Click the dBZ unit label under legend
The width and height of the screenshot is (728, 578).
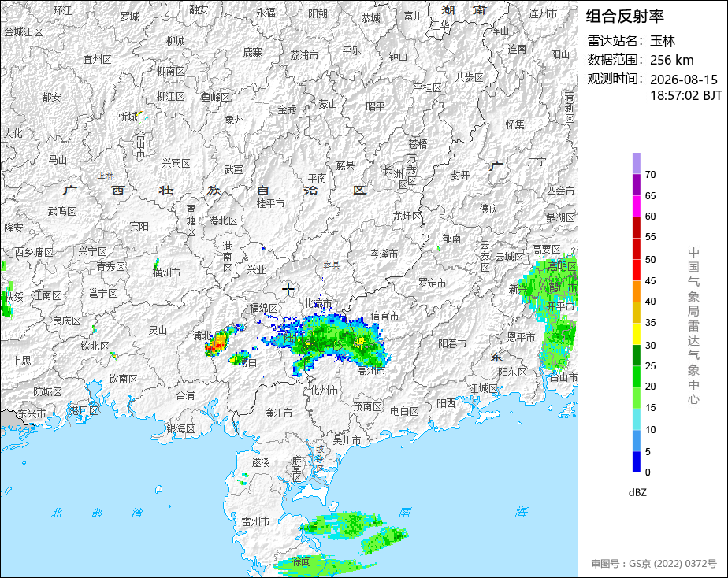(637, 492)
